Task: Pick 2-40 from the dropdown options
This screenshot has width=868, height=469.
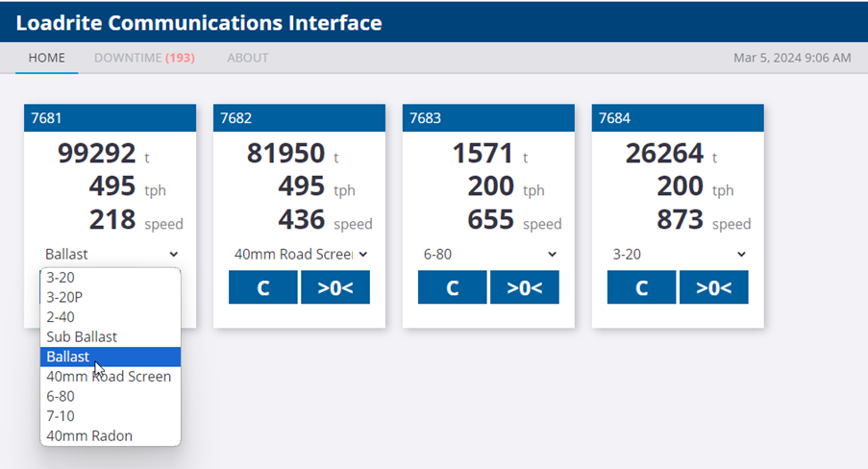Action: click(111, 317)
